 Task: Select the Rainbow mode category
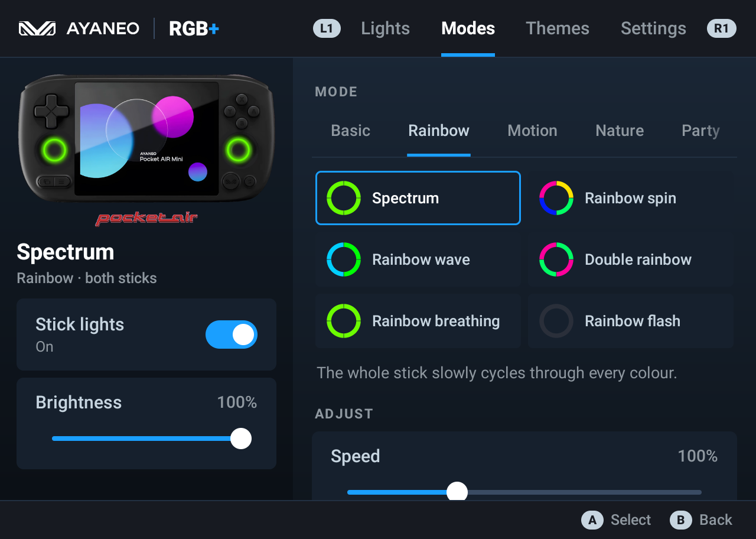[x=439, y=131]
